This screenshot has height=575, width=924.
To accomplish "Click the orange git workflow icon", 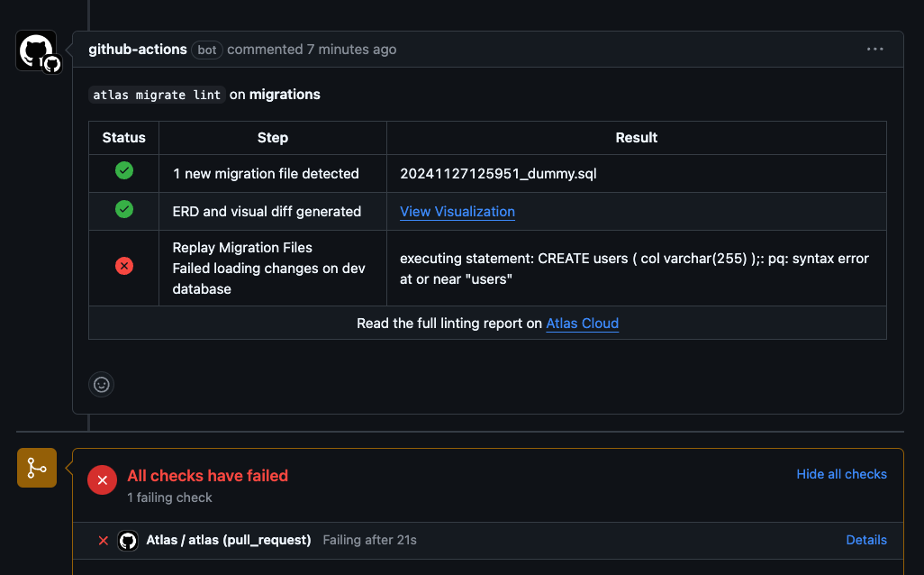I will tap(36, 468).
